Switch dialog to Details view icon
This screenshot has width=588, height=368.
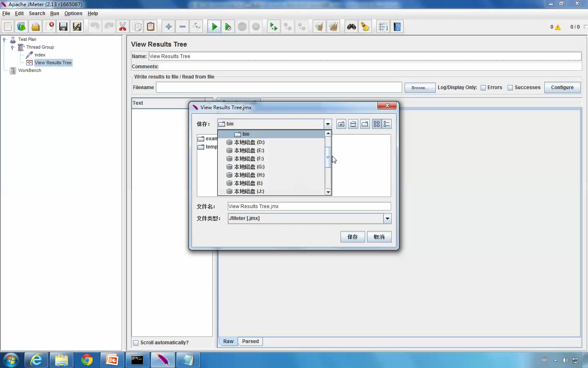pyautogui.click(x=387, y=124)
